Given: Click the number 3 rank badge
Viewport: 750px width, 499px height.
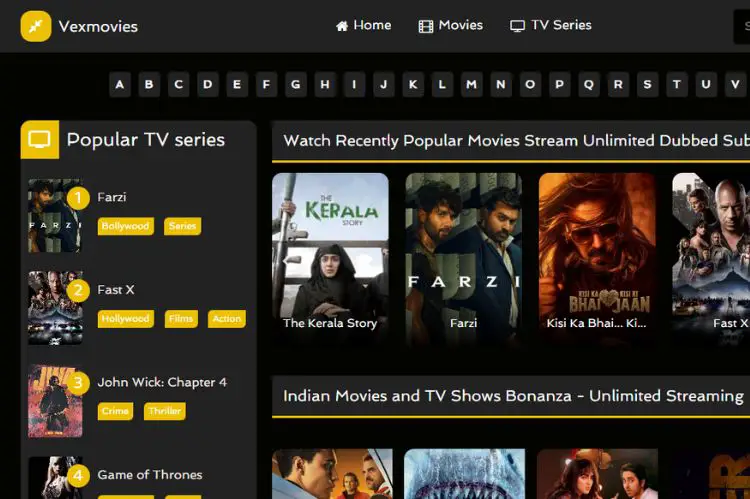Looking at the screenshot, I should coord(78,383).
